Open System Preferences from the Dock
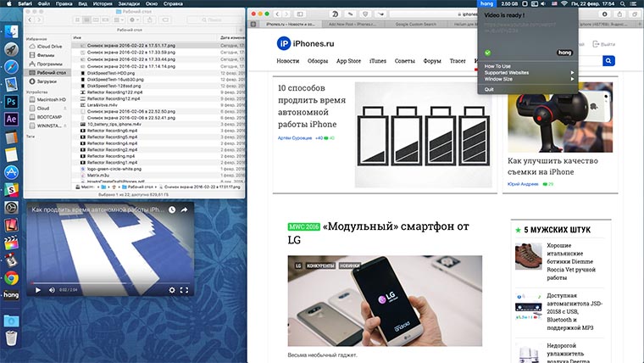 (x=11, y=208)
